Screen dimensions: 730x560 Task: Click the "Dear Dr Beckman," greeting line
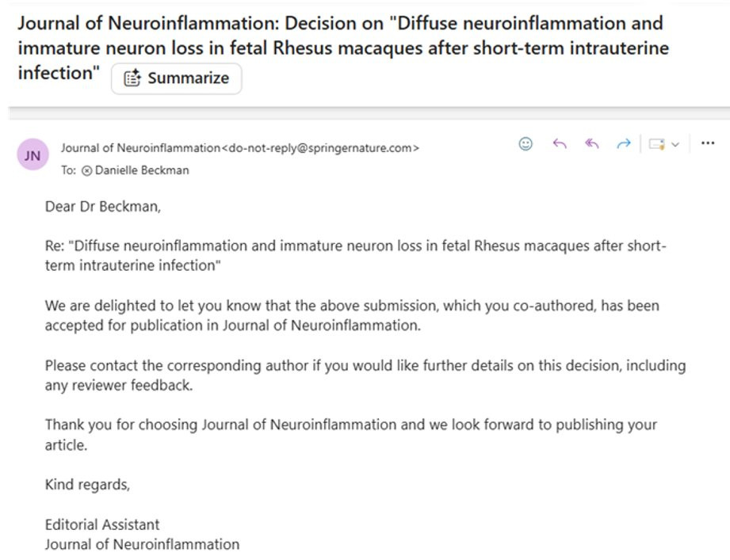[x=103, y=207]
